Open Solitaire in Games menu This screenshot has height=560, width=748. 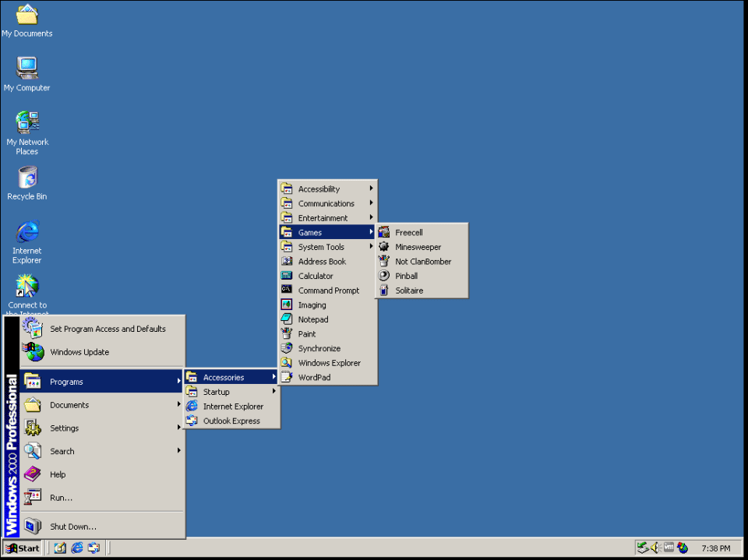pyautogui.click(x=409, y=291)
